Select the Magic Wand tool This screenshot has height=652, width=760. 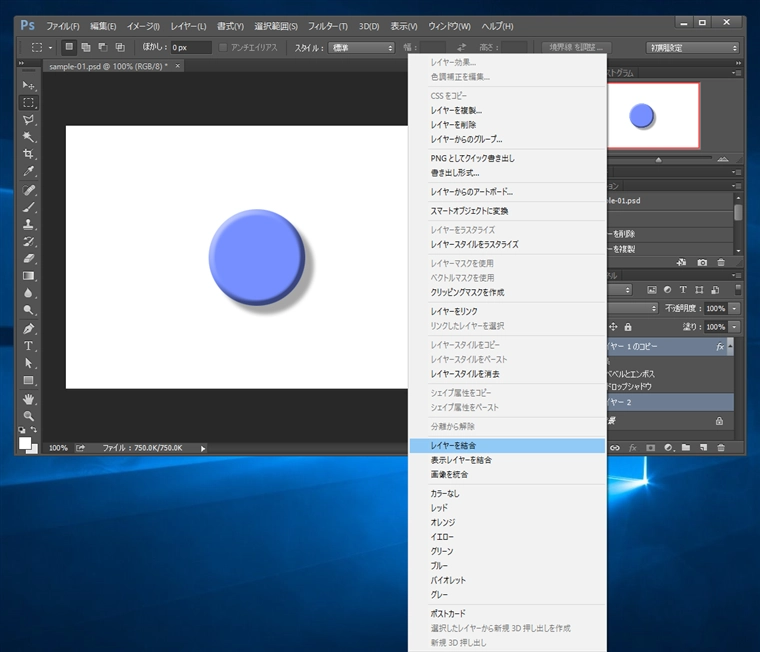28,137
